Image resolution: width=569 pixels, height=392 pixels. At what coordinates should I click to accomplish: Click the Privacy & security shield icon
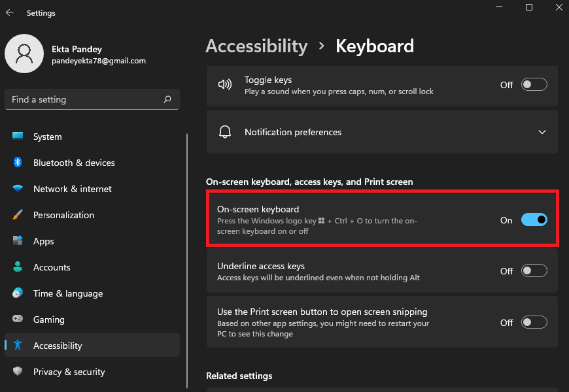[x=18, y=372]
